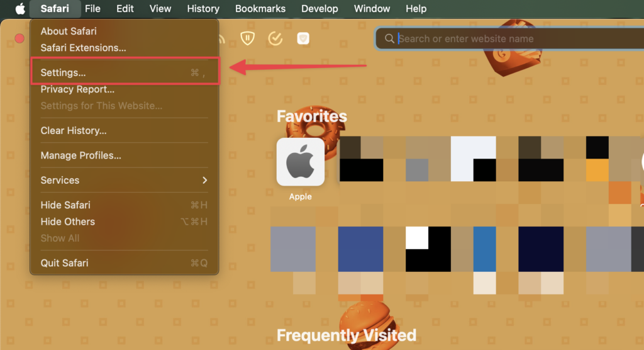The image size is (644, 350).
Task: Click the search magnifier icon in address bar
Action: [390, 38]
